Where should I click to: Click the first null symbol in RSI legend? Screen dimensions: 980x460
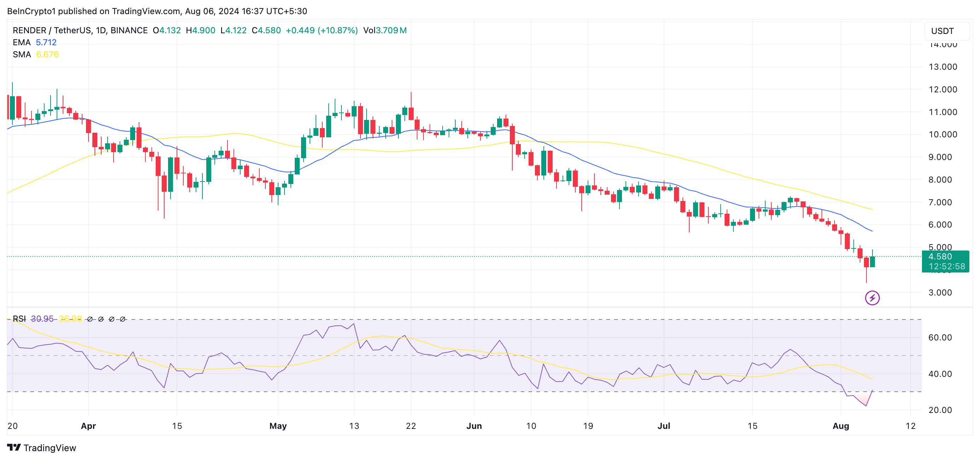(x=90, y=319)
